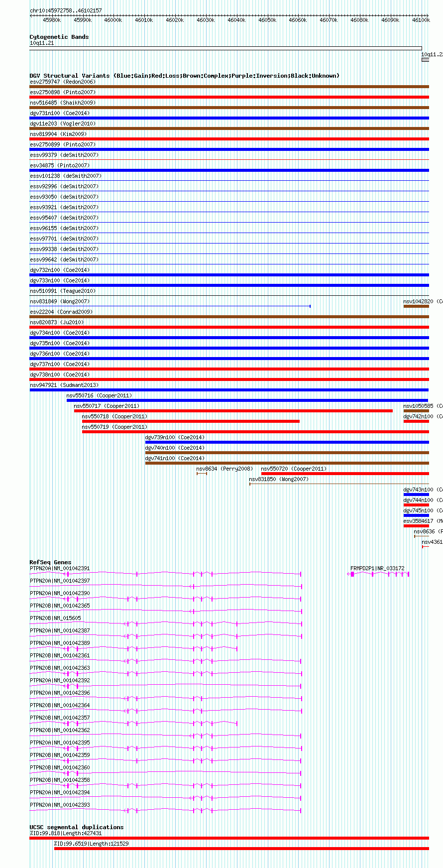
Task: Click nsv947921 (Sudmant2013) label
Action: 64,385
